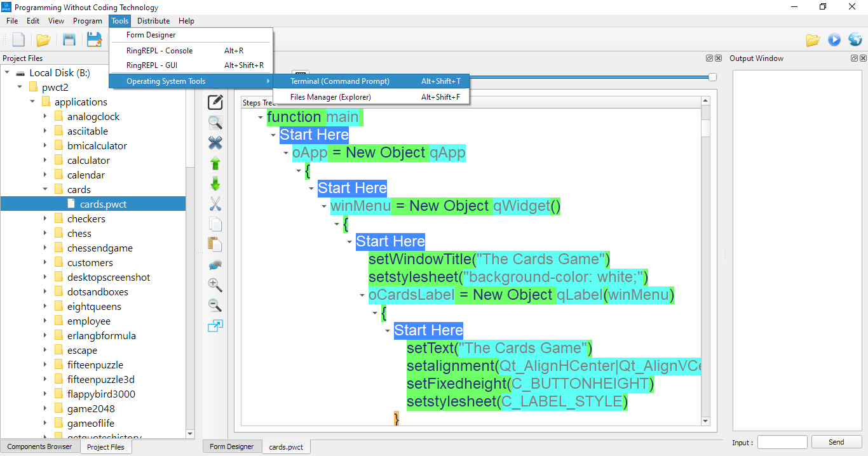Image resolution: width=868 pixels, height=456 pixels.
Task: Open Terminal (Command Prompt) menu entry
Action: pos(340,81)
